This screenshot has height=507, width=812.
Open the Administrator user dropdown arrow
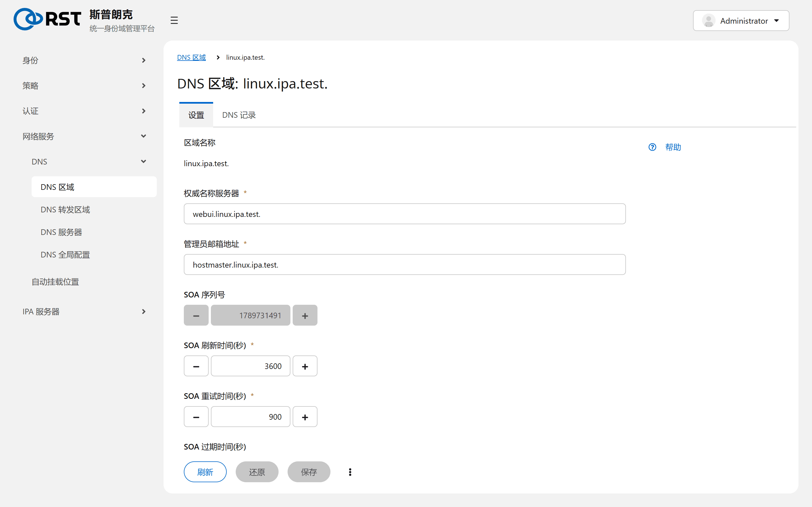point(776,21)
